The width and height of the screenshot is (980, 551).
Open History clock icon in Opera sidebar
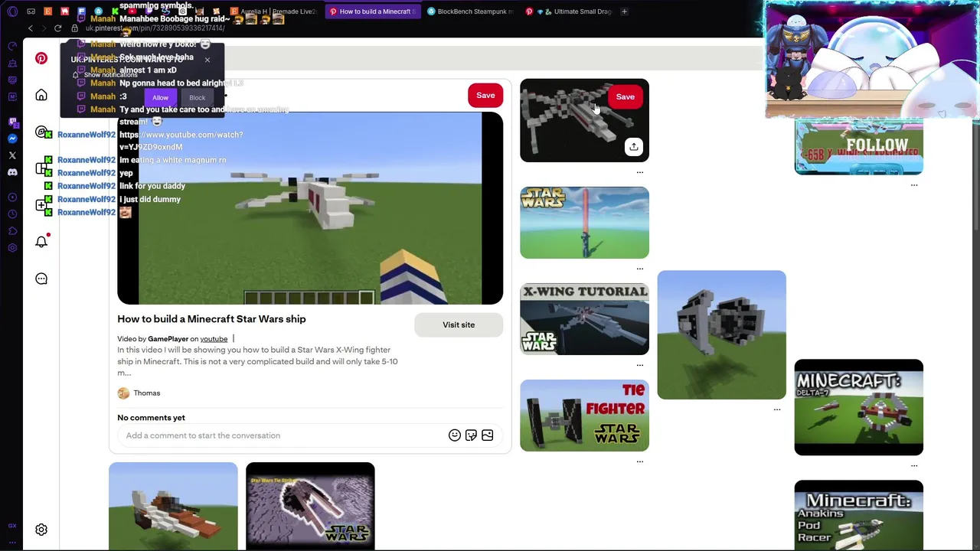pyautogui.click(x=12, y=214)
